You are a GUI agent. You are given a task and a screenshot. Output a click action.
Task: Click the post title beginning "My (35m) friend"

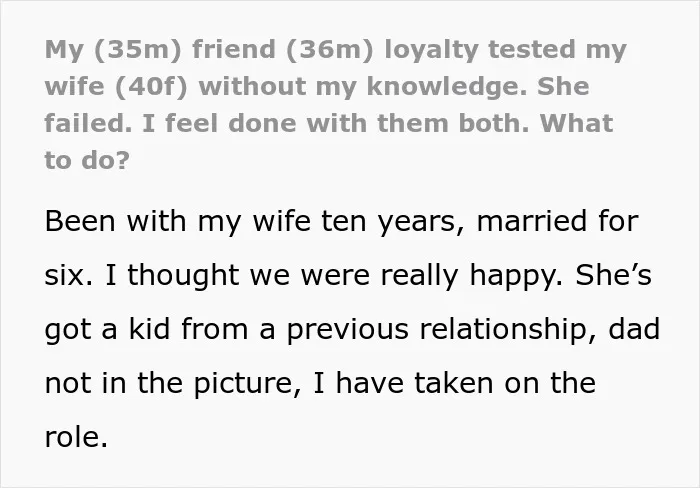point(336,104)
